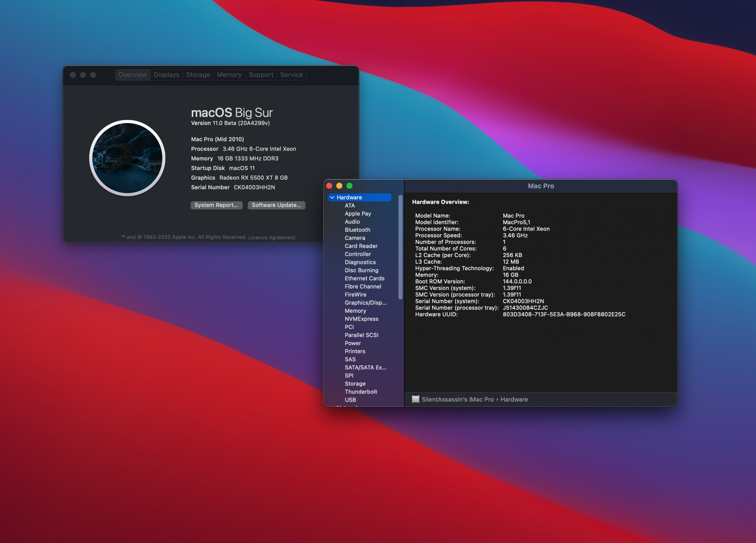756x543 pixels.
Task: Click the 16 GB 1333 MHz DDR3 text
Action: pos(248,158)
